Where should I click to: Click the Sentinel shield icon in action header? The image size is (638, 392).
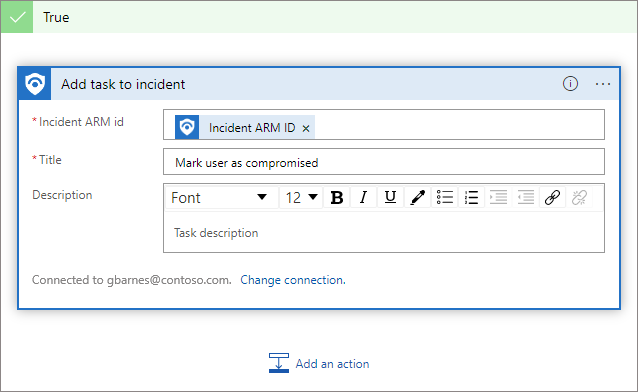[x=35, y=84]
